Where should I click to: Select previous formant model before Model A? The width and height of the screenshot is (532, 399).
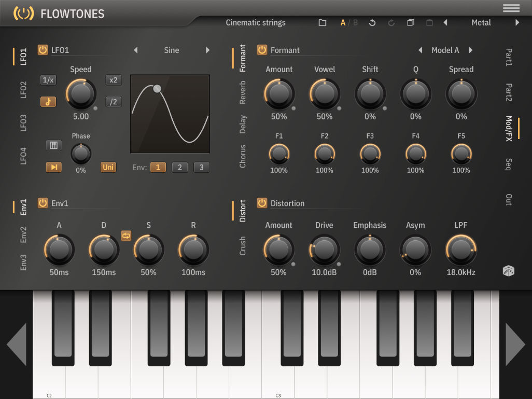[x=420, y=50]
